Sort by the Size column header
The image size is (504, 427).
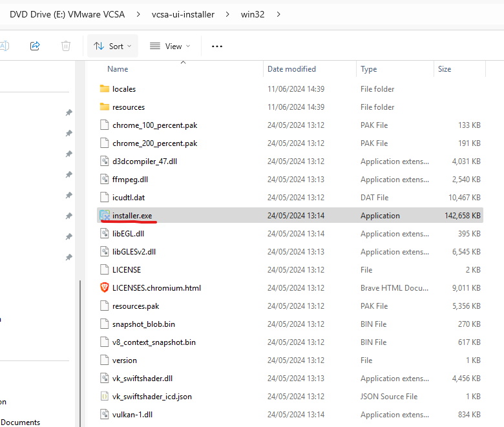coord(445,69)
